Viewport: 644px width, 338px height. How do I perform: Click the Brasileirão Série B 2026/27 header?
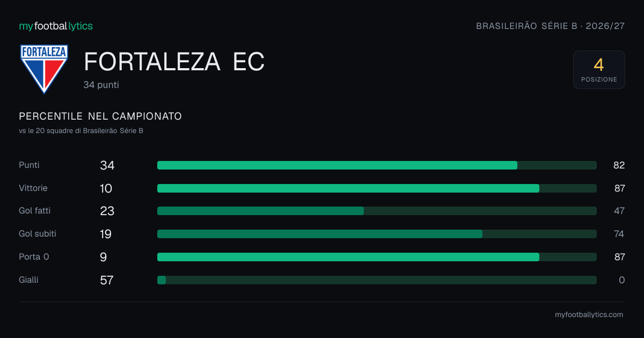[551, 26]
